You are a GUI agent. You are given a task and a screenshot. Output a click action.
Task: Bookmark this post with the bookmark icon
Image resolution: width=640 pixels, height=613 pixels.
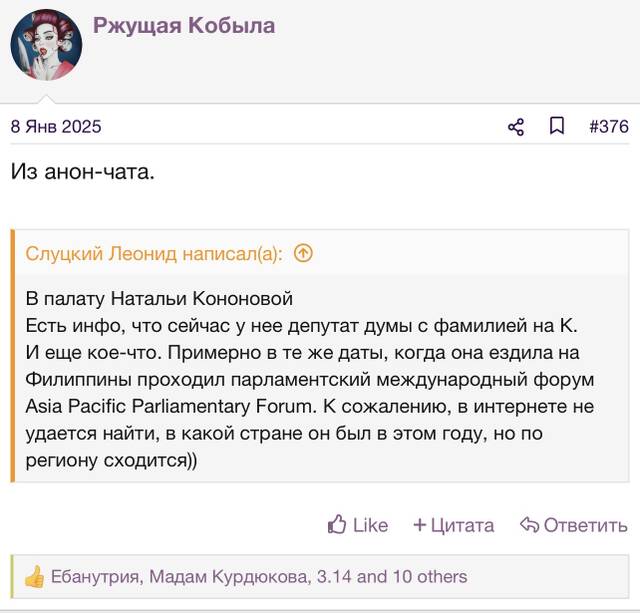tap(557, 126)
